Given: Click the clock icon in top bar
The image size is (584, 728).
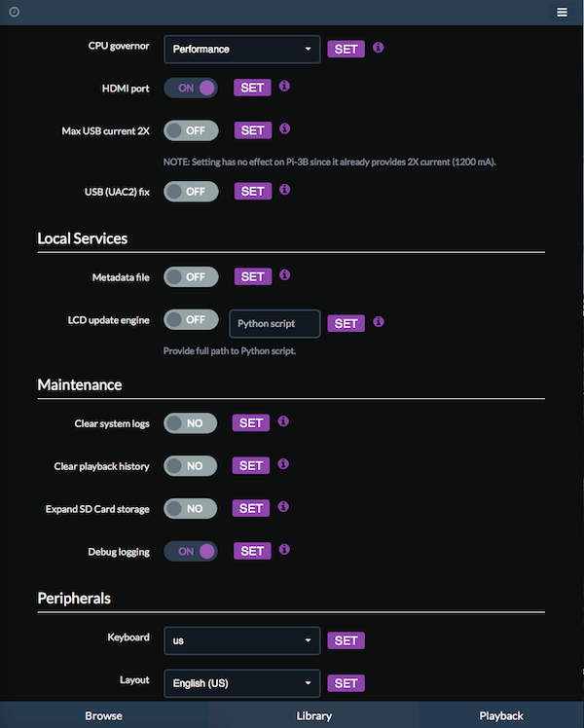Looking at the screenshot, I should (x=15, y=12).
